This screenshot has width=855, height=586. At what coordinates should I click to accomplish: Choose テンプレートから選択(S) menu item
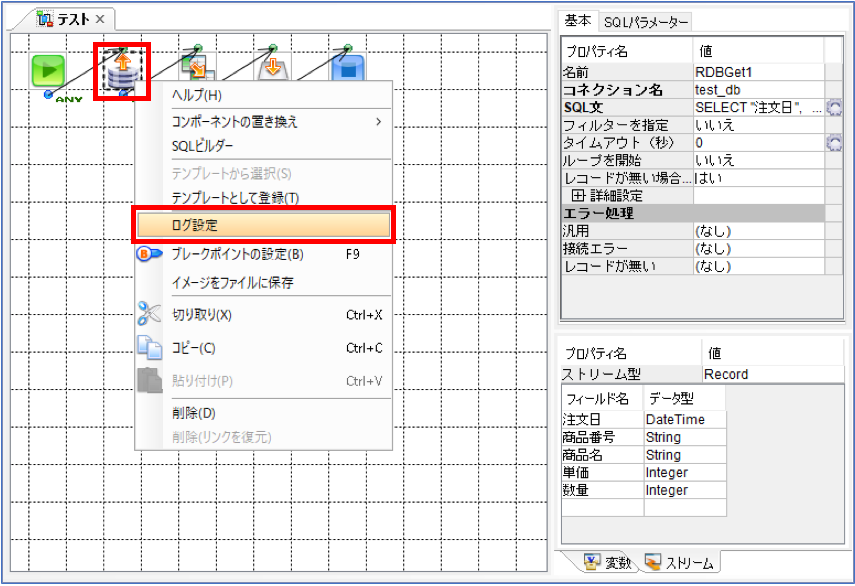[264, 173]
